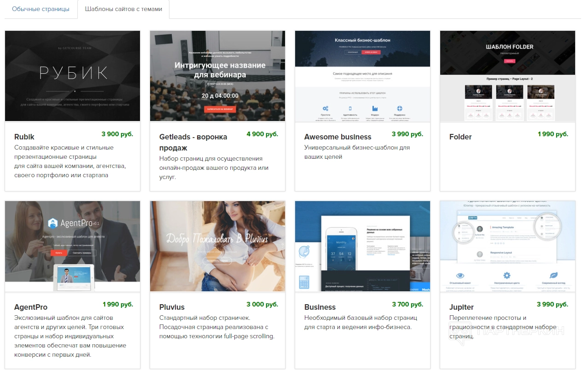Click the calculator icon in Business preview
The image size is (588, 370).
[304, 282]
